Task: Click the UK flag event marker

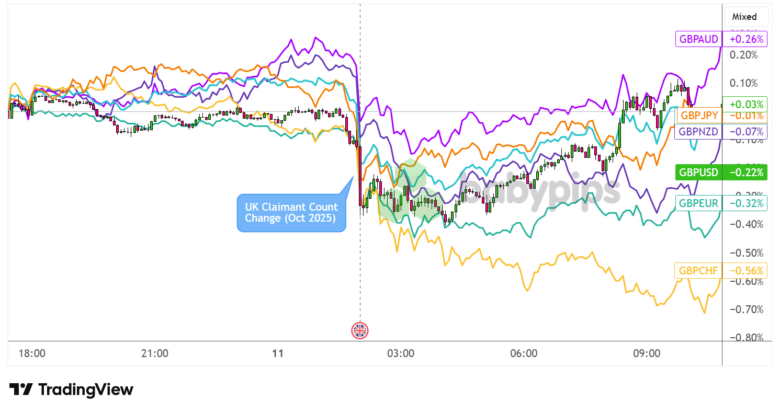Action: click(360, 330)
